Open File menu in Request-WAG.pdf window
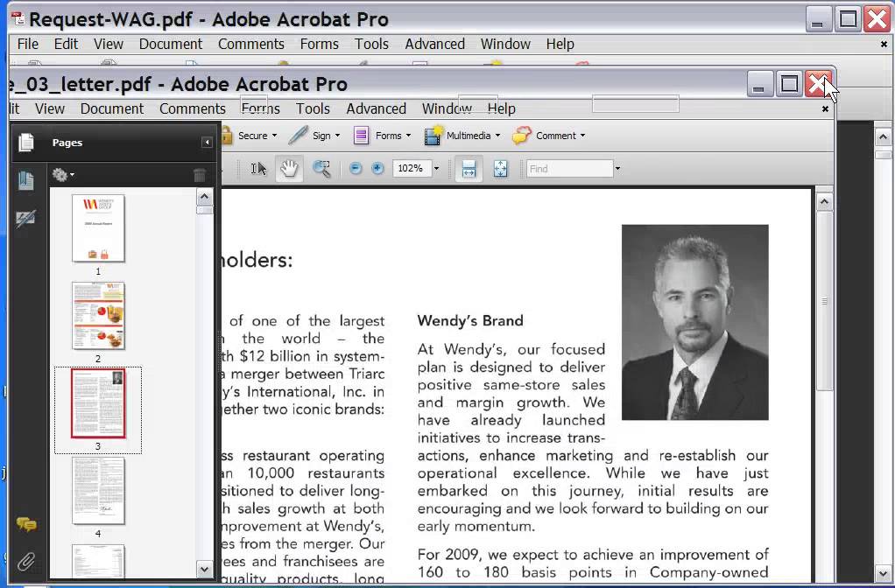The height and width of the screenshot is (588, 895). (x=28, y=44)
